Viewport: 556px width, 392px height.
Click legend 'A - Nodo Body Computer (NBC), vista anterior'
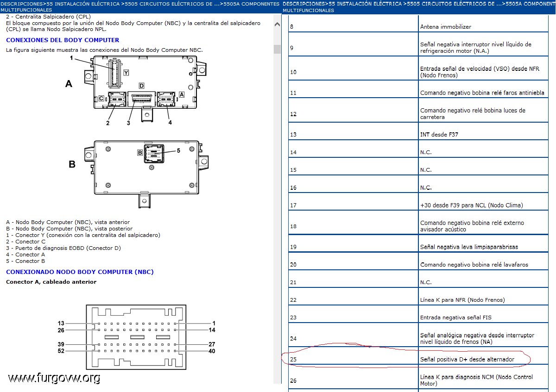[68, 222]
